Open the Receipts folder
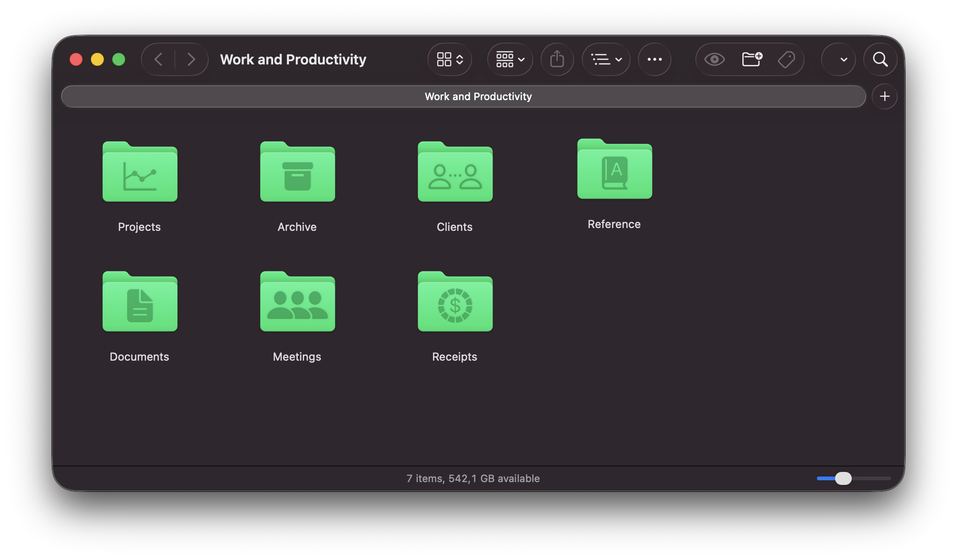The image size is (957, 560). click(455, 302)
